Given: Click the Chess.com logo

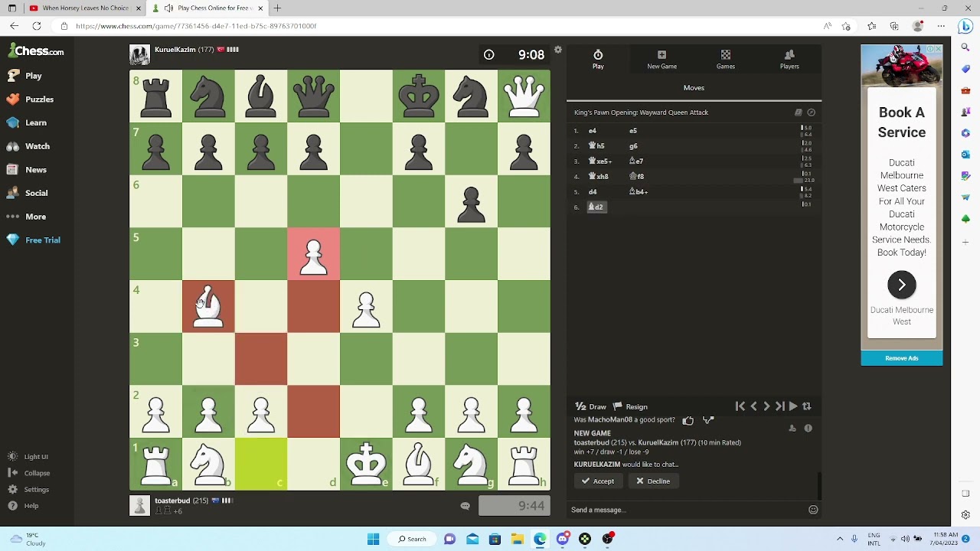Looking at the screenshot, I should click(36, 51).
